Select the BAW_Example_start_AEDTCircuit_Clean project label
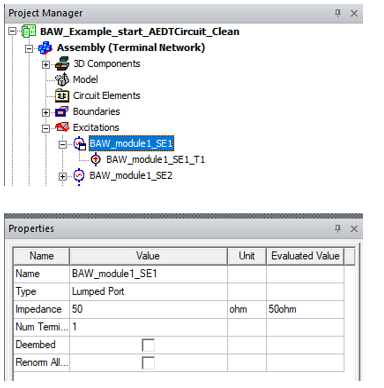The image size is (384, 388). point(140,32)
